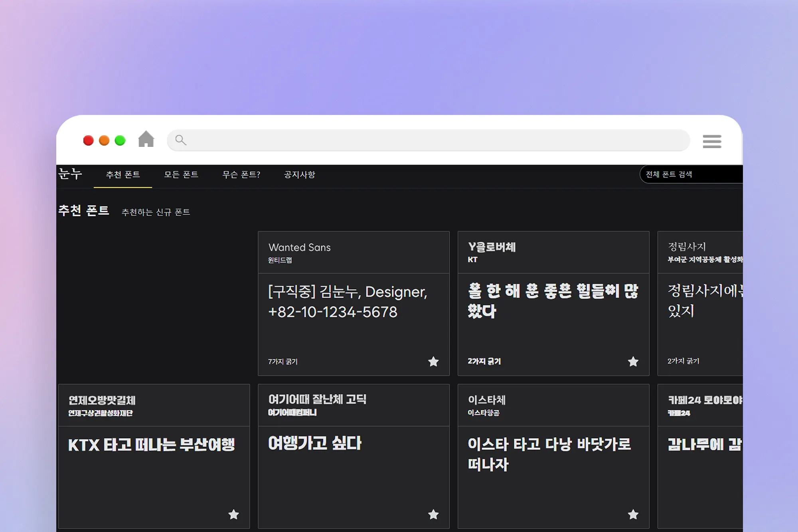Toggle star on 연제오방맛길체 card

tap(234, 514)
